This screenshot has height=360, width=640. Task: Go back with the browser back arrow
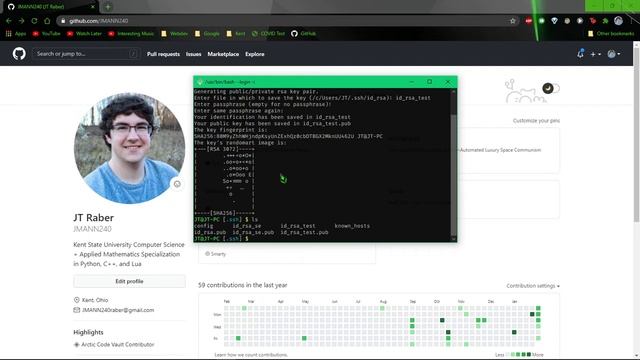coord(9,21)
